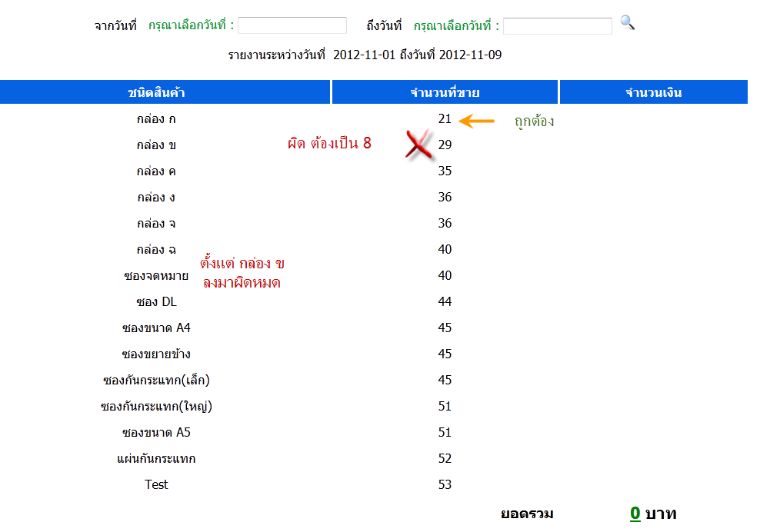Screen dimensions: 760x532
Task: Select the กล่อง ค product name
Action: point(156,171)
